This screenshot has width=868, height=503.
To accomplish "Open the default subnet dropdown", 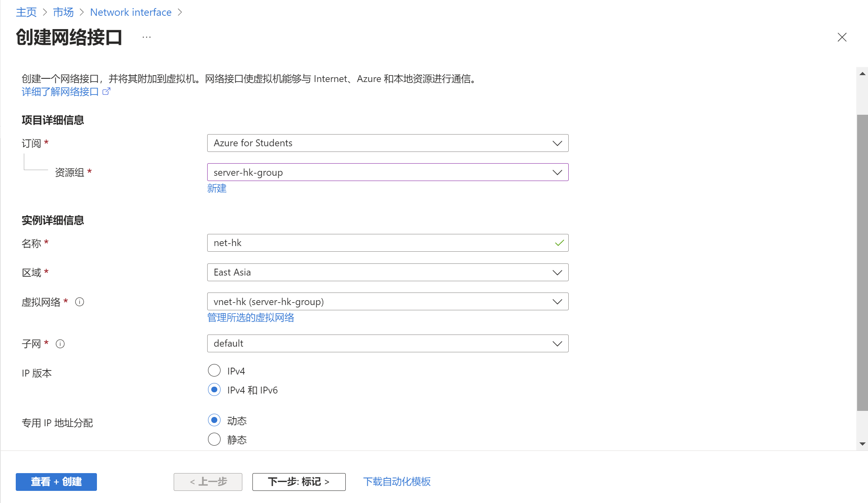I will click(x=387, y=343).
